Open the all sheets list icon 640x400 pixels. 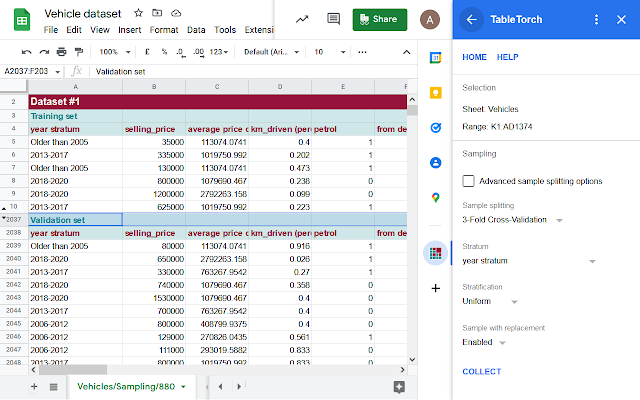coord(53,386)
